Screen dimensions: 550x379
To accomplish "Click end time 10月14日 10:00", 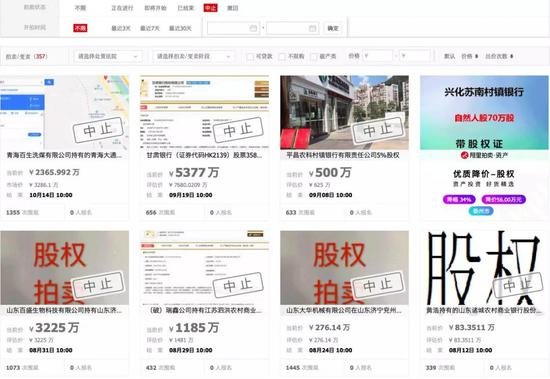I will [51, 195].
